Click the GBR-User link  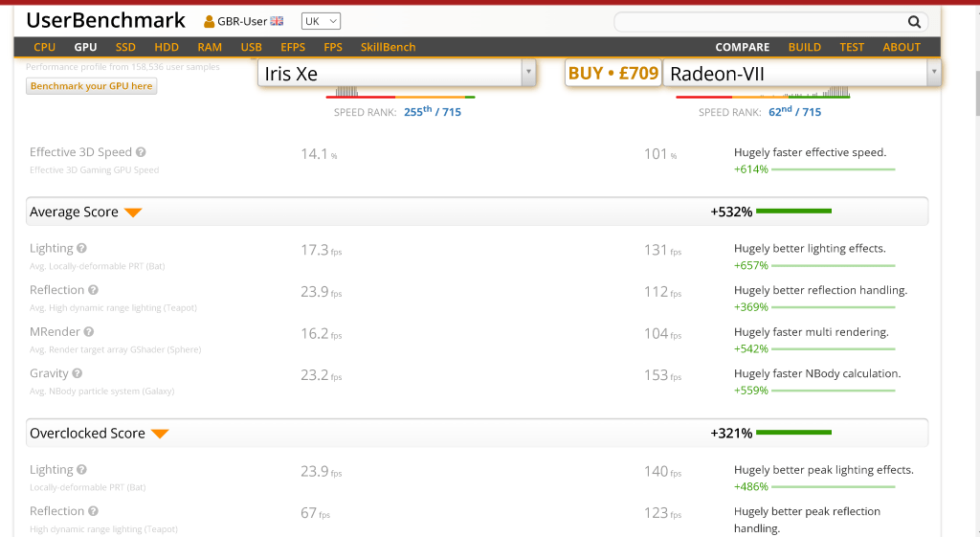tap(242, 22)
